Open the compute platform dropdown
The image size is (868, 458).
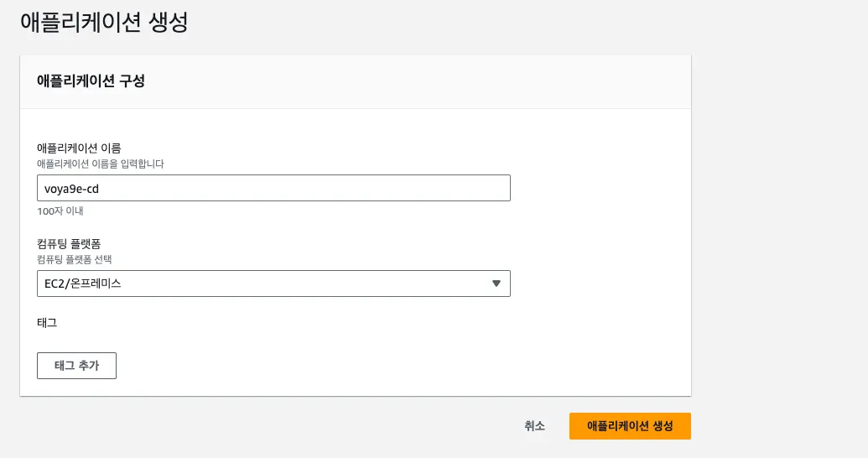273,284
